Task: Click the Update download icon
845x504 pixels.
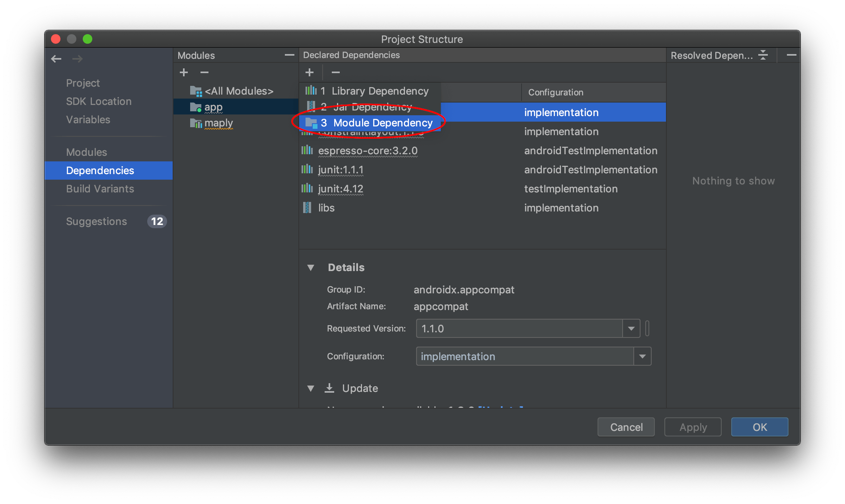Action: [329, 388]
